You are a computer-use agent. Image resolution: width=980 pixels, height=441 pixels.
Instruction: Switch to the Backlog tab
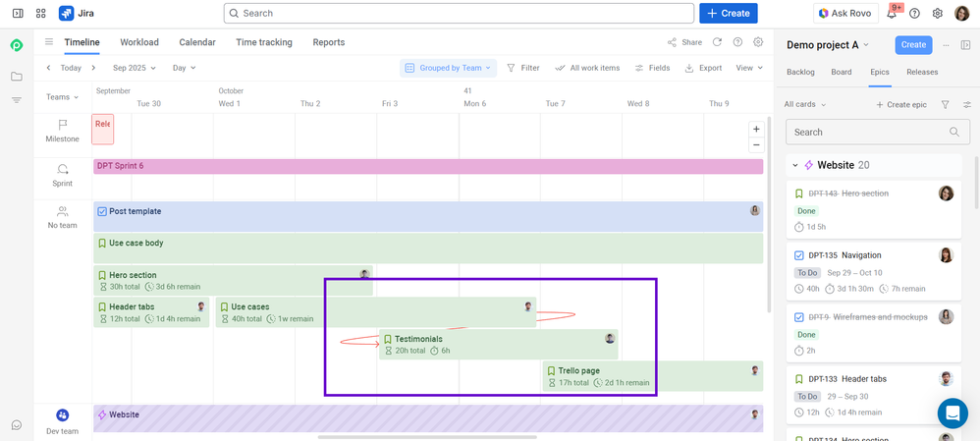pyautogui.click(x=800, y=72)
